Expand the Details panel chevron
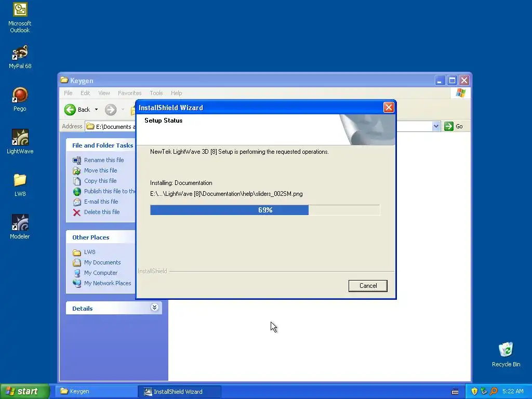This screenshot has height=399, width=532. 154,308
